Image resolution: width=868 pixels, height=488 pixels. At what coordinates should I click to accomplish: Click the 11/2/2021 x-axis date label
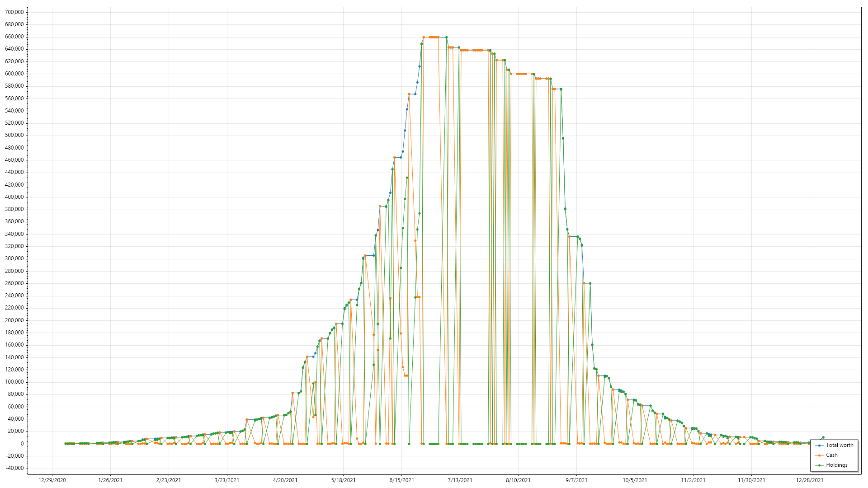tap(693, 480)
